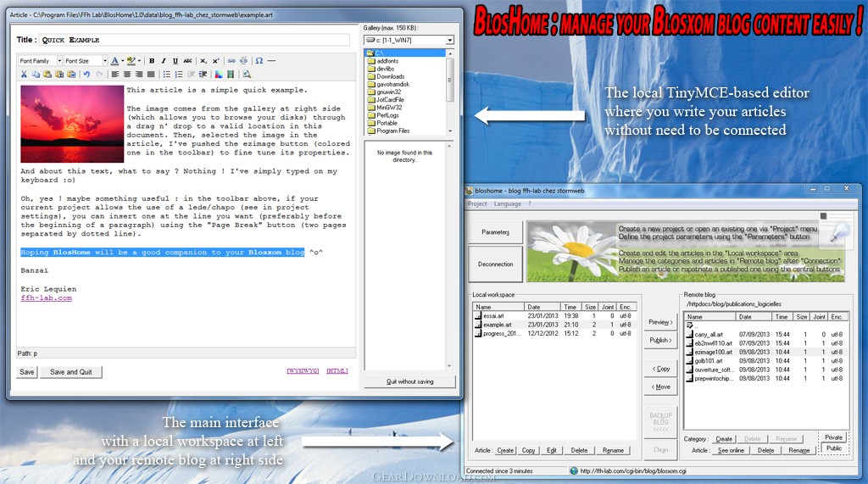The image size is (868, 484).
Task: Open the Font Size dropdown
Action: click(x=86, y=61)
